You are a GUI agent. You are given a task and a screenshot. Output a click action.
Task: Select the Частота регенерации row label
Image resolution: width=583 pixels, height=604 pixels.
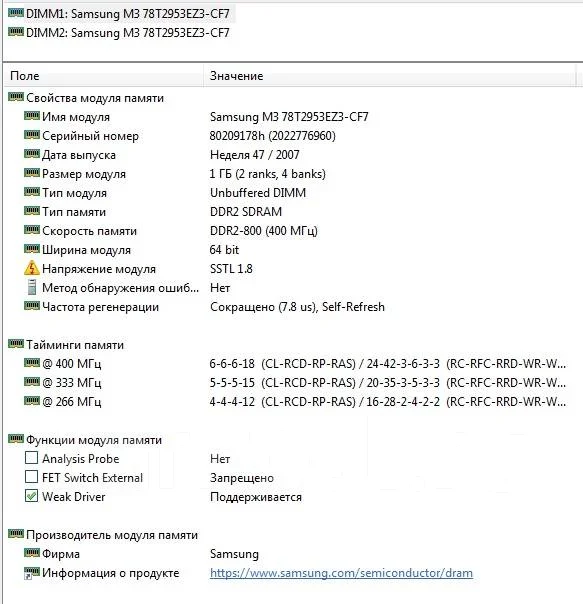[x=101, y=307]
